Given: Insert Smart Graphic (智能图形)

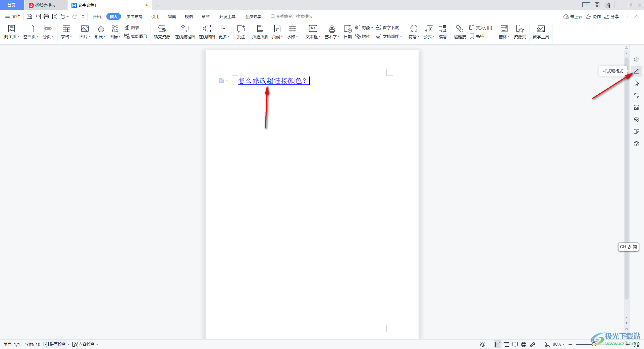Looking at the screenshot, I should point(136,36).
